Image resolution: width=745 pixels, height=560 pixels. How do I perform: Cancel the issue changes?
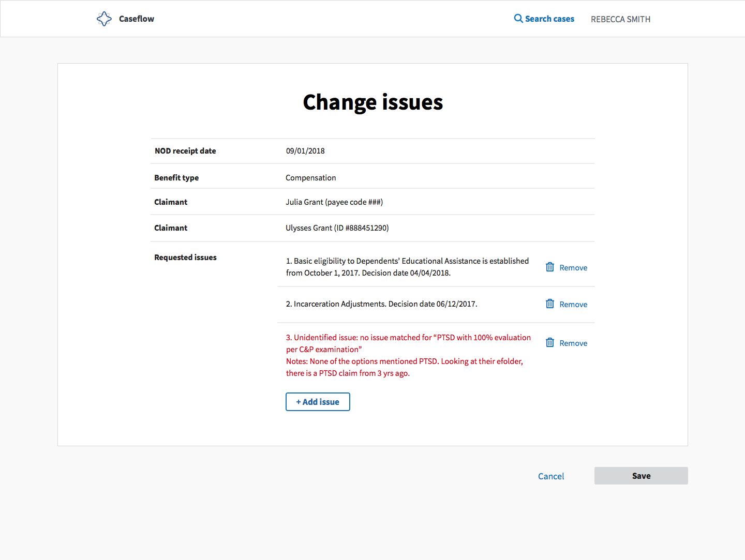pyautogui.click(x=551, y=476)
